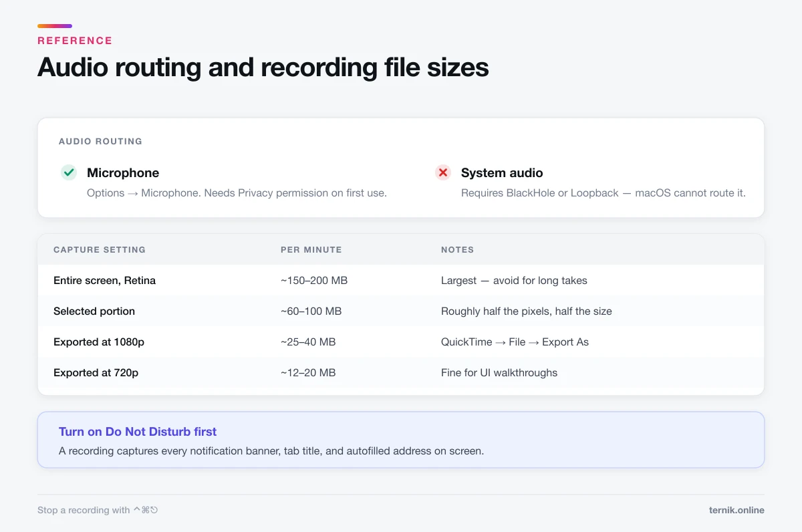Click the CAPTURE SETTING column header
Screen dimensions: 802x532
point(100,249)
